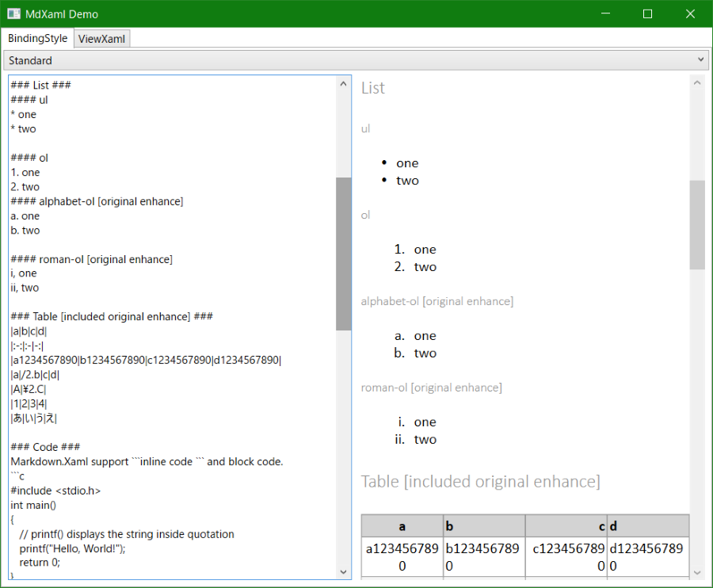This screenshot has width=713, height=588.
Task: Click the 'ul' subheading in preview
Action: pyautogui.click(x=365, y=128)
